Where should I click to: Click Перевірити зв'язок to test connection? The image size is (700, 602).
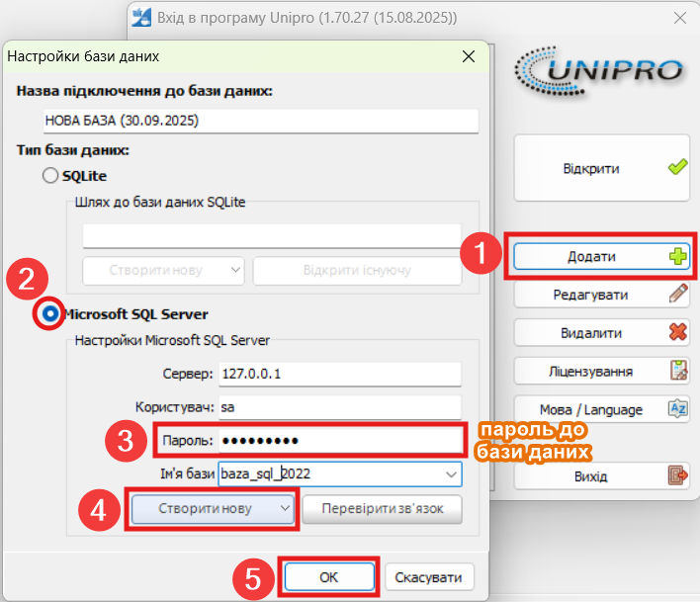pyautogui.click(x=382, y=508)
